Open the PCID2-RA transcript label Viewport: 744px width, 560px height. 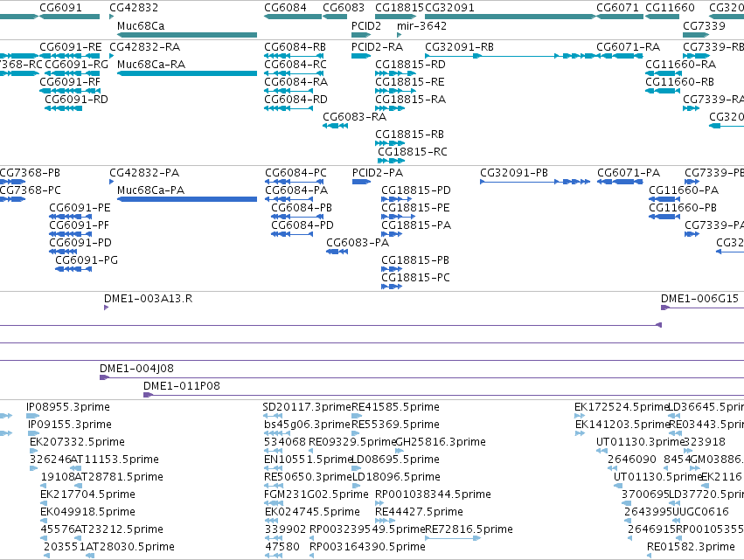(377, 47)
